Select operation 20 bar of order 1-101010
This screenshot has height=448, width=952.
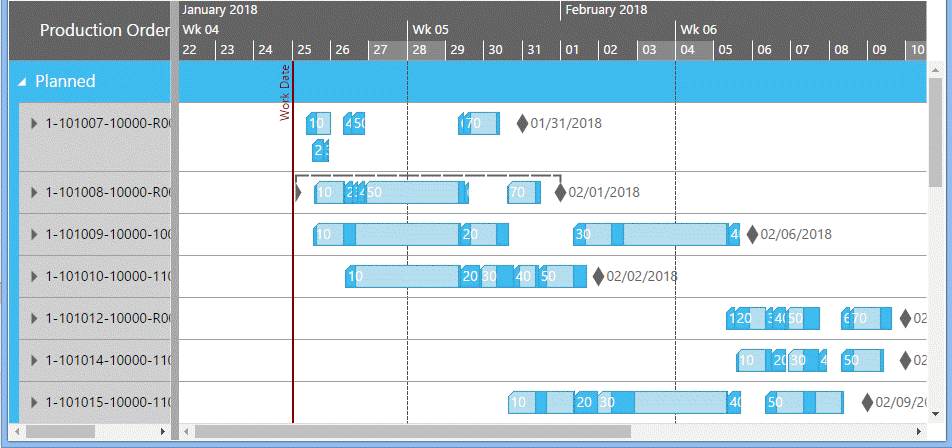(x=470, y=276)
